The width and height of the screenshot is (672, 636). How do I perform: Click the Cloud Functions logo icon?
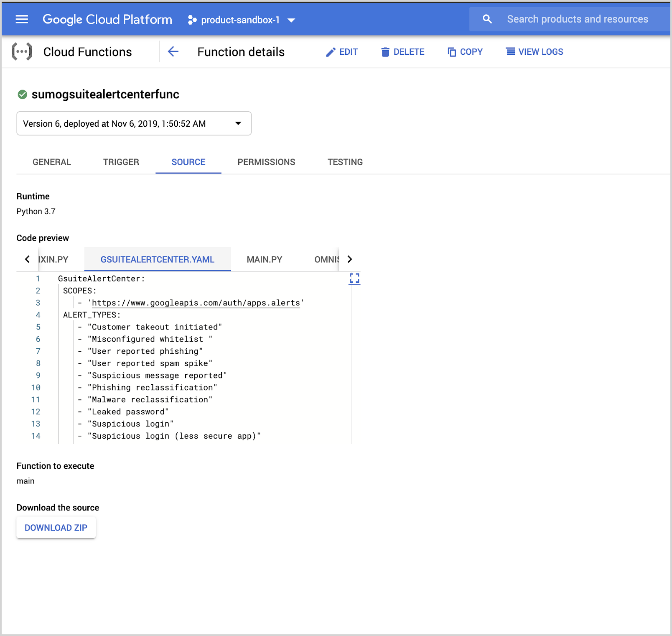(21, 51)
